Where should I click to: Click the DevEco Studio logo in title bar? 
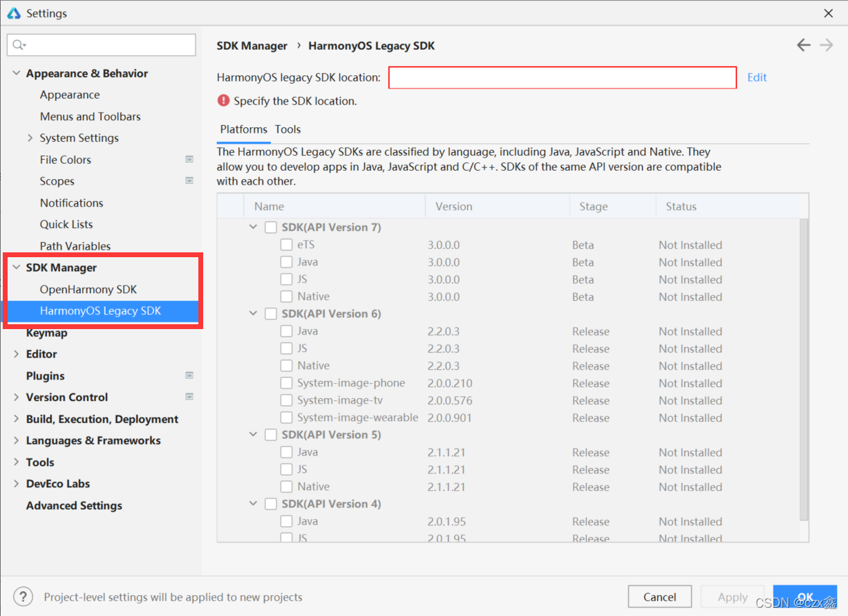[x=13, y=13]
